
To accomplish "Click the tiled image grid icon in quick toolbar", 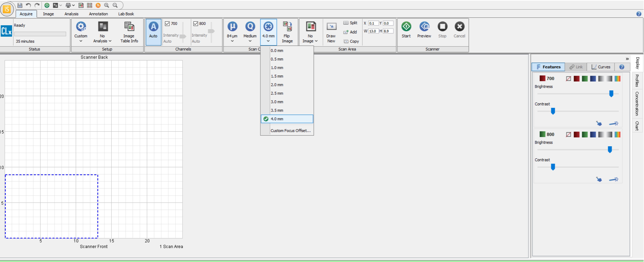I will click(89, 5).
